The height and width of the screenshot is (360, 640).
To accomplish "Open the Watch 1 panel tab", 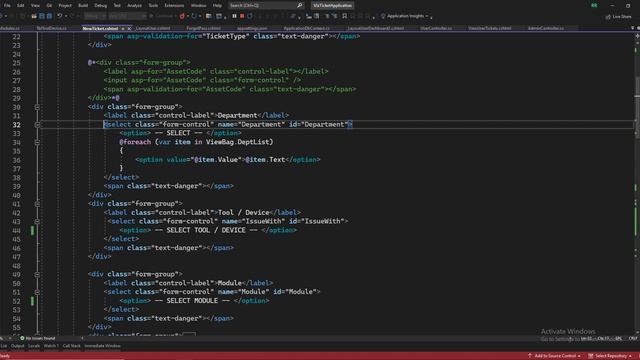I will click(51, 346).
